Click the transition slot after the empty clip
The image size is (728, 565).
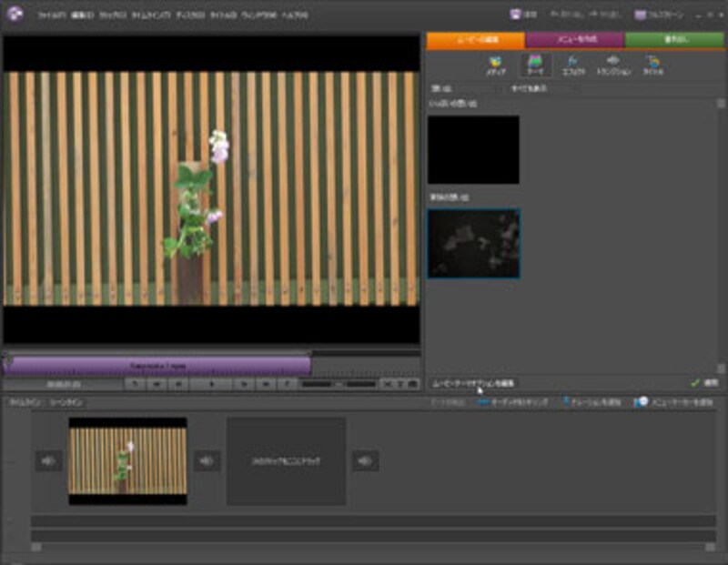coord(365,461)
